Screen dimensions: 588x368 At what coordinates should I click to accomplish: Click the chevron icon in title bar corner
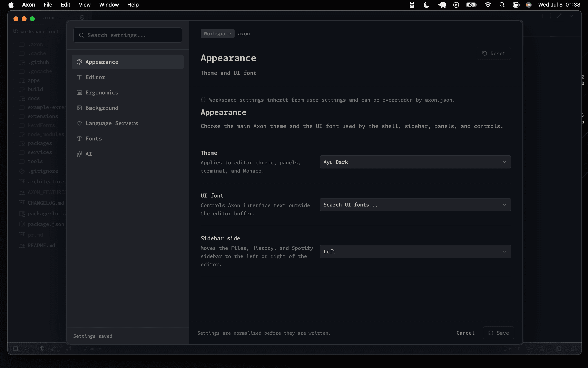(571, 16)
